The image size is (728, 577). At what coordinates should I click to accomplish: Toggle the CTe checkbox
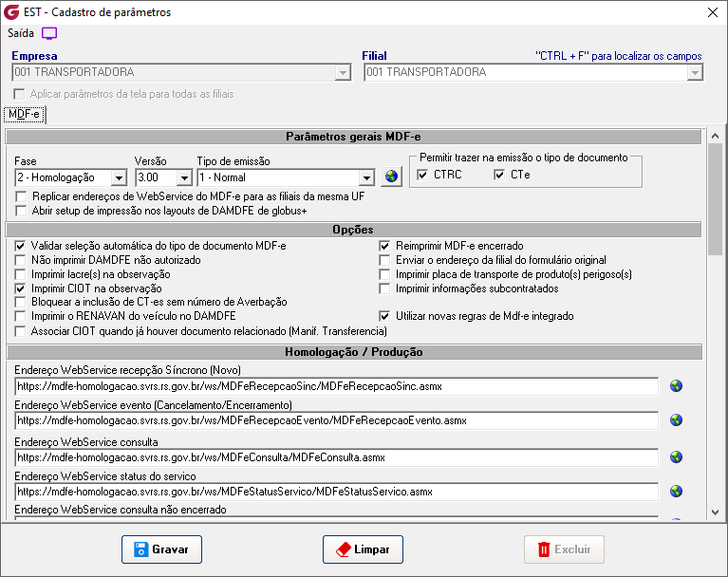499,175
